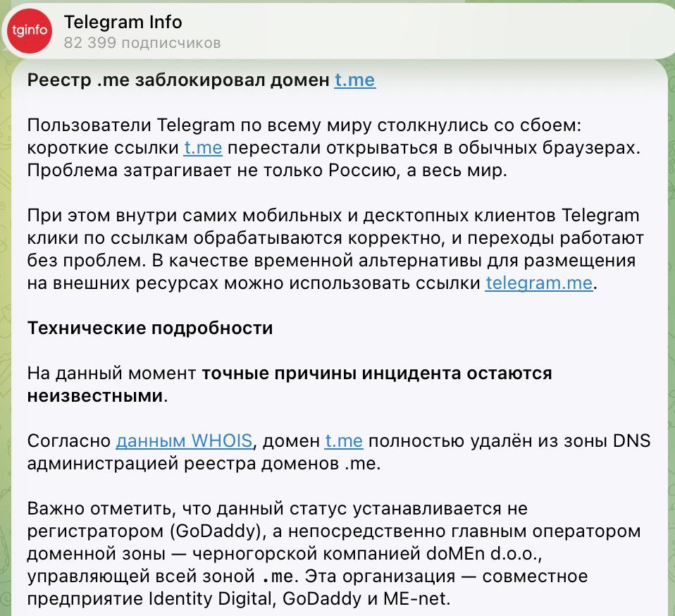The height and width of the screenshot is (616, 675).
Task: Open the t.me link in the headline
Action: 355,80
